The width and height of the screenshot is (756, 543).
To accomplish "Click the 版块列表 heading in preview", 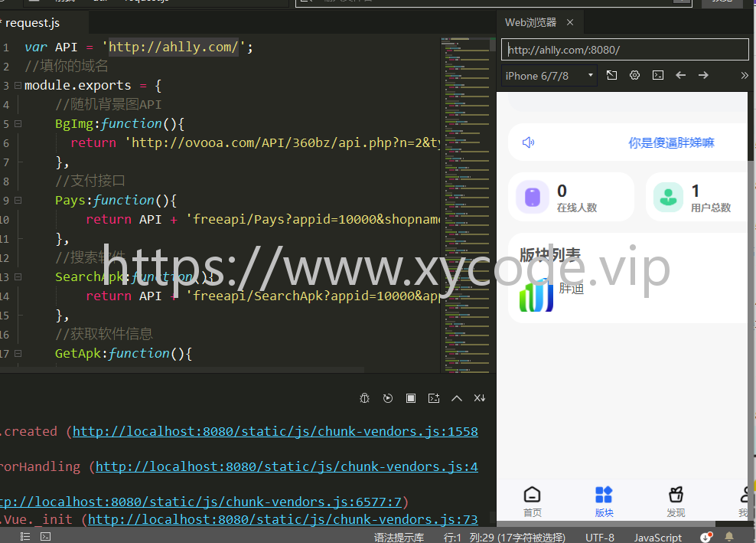I will [x=550, y=254].
